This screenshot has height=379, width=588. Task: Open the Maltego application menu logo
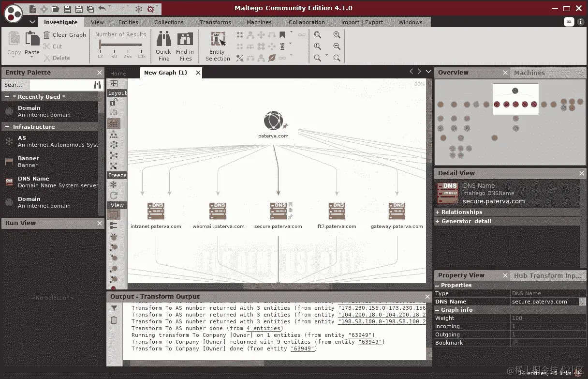14,13
